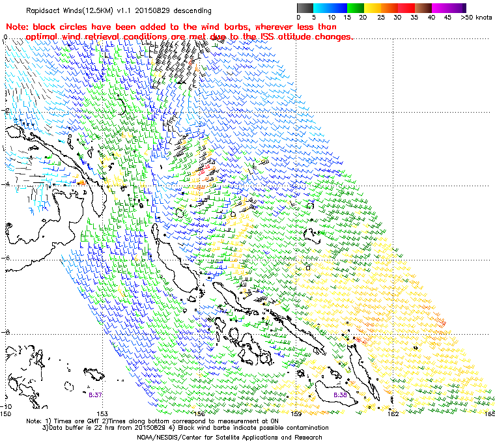Click the cyan 5-10 knots legend segment
This screenshot has width=495, height=448.
pyautogui.click(x=321, y=8)
